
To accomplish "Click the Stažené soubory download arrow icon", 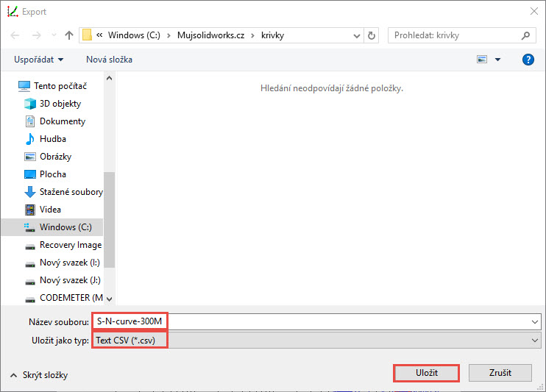I will point(30,192).
